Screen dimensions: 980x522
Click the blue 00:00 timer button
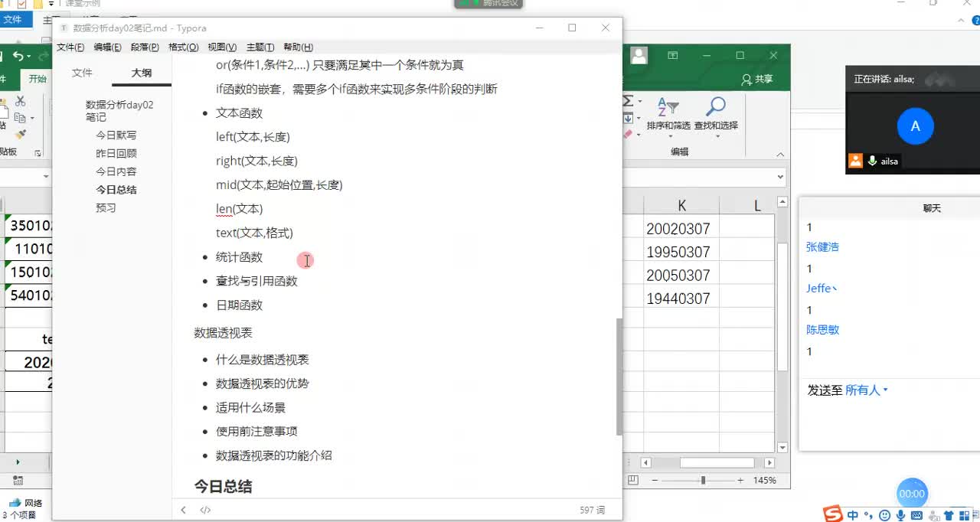tap(912, 494)
